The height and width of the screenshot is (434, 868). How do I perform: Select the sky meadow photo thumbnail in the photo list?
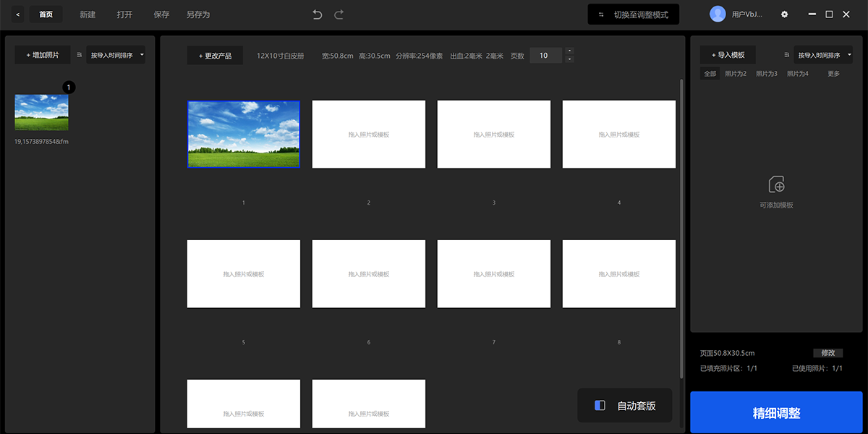click(x=41, y=112)
